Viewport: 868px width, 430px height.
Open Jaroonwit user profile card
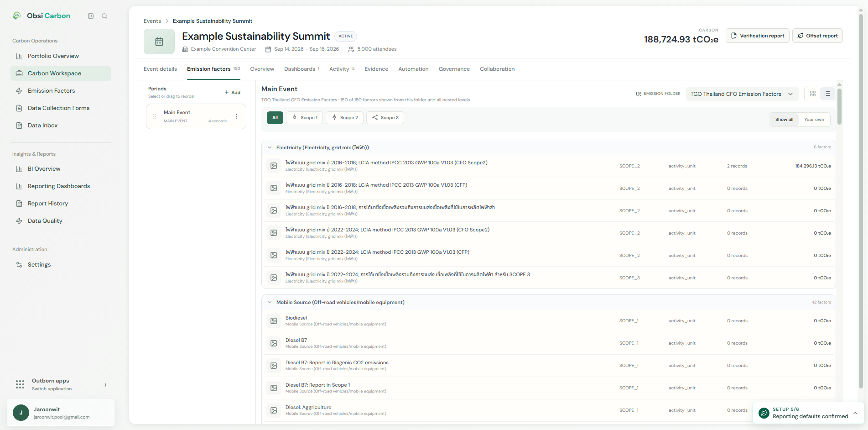pos(61,413)
